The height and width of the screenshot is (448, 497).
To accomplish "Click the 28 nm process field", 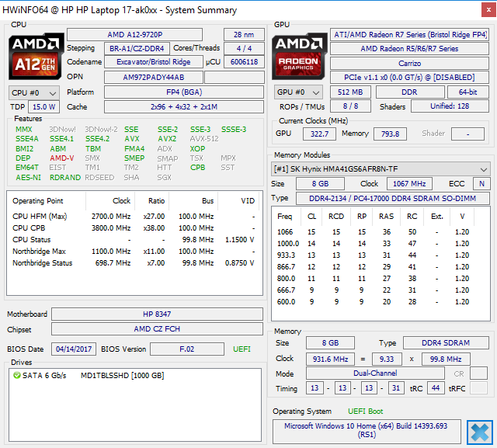I will (244, 34).
